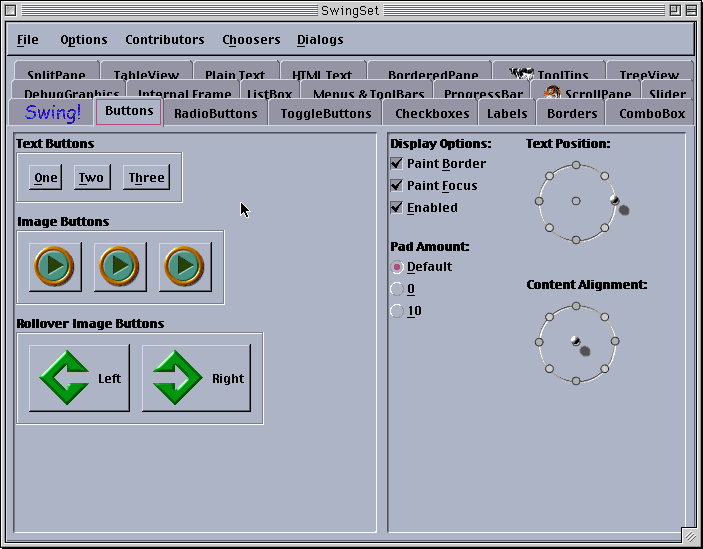Viewport: 703px width, 549px height.
Task: Open the Dialogs menu
Action: point(320,40)
